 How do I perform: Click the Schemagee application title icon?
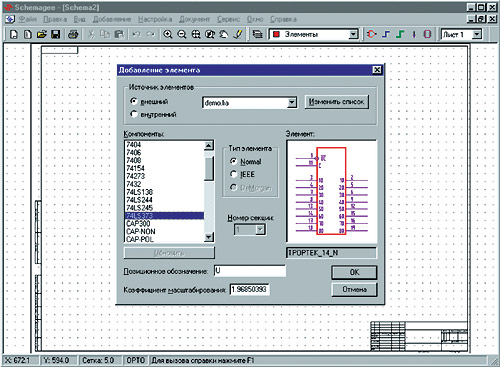tap(8, 7)
